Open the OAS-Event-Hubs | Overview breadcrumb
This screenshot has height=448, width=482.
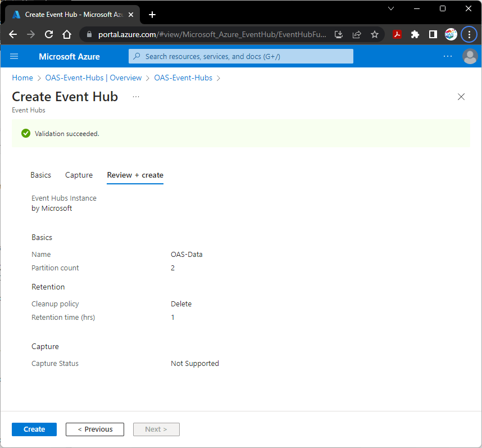tap(93, 78)
